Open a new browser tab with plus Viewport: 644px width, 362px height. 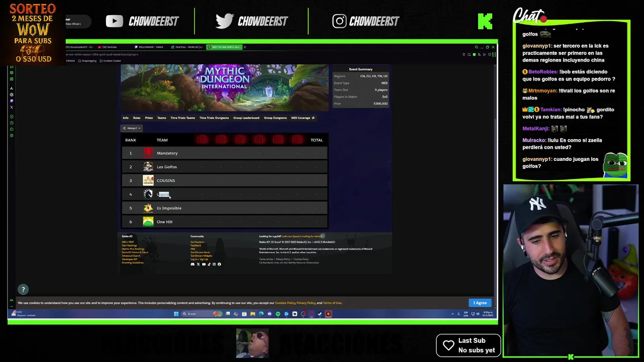coord(245,47)
